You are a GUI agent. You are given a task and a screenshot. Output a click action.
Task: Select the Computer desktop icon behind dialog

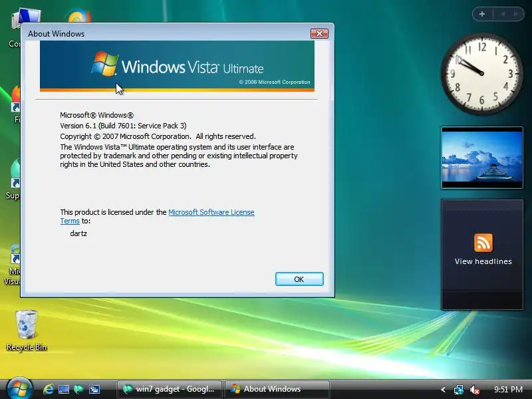[x=15, y=29]
